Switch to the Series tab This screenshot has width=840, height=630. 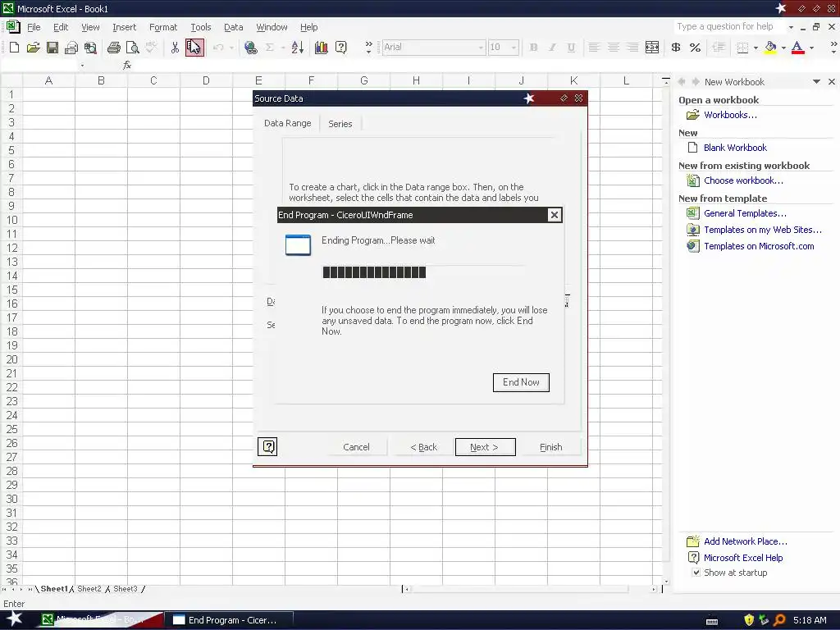(340, 123)
